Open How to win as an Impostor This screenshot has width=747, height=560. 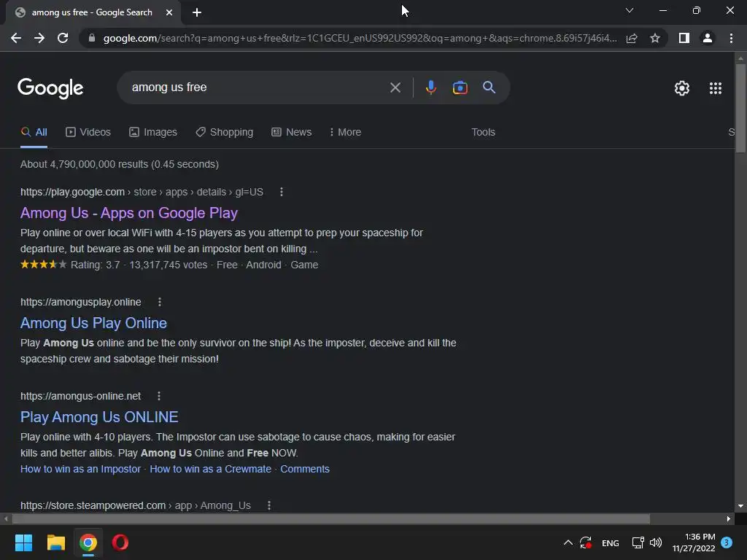[x=80, y=469]
